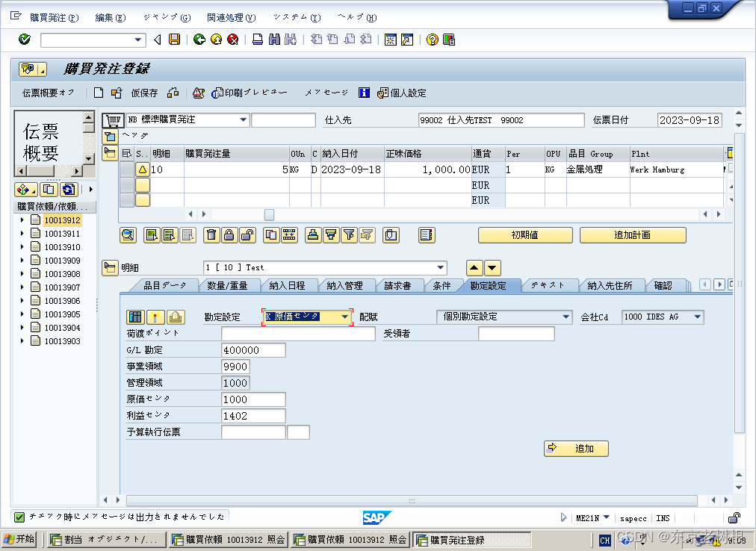The height and width of the screenshot is (551, 756).
Task: Collapse item detail with the up arrow
Action: pos(474,267)
